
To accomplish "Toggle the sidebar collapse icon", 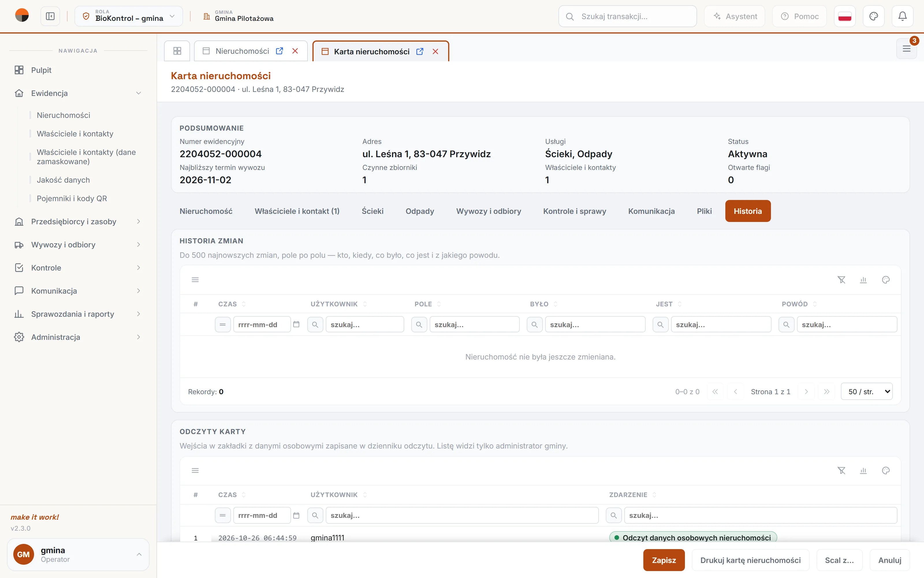I will (50, 16).
